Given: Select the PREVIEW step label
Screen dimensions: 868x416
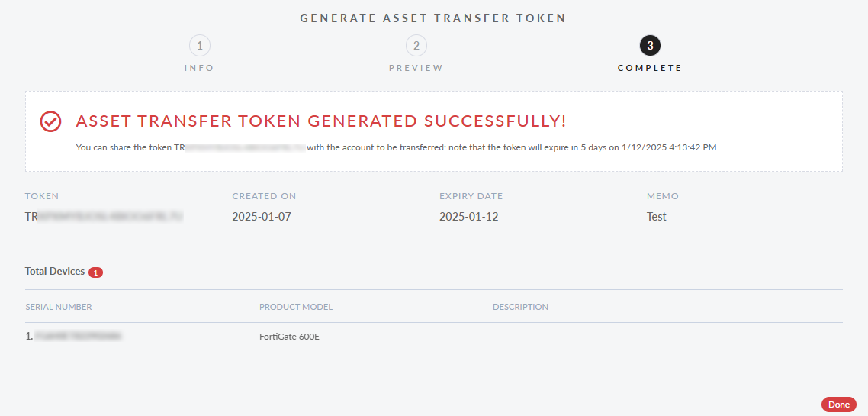Looking at the screenshot, I should click(x=416, y=68).
